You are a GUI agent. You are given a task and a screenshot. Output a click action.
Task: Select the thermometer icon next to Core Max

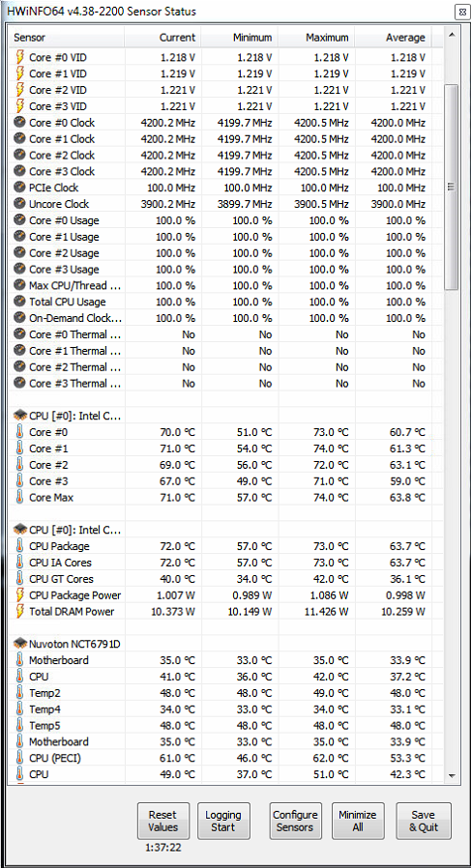click(20, 497)
